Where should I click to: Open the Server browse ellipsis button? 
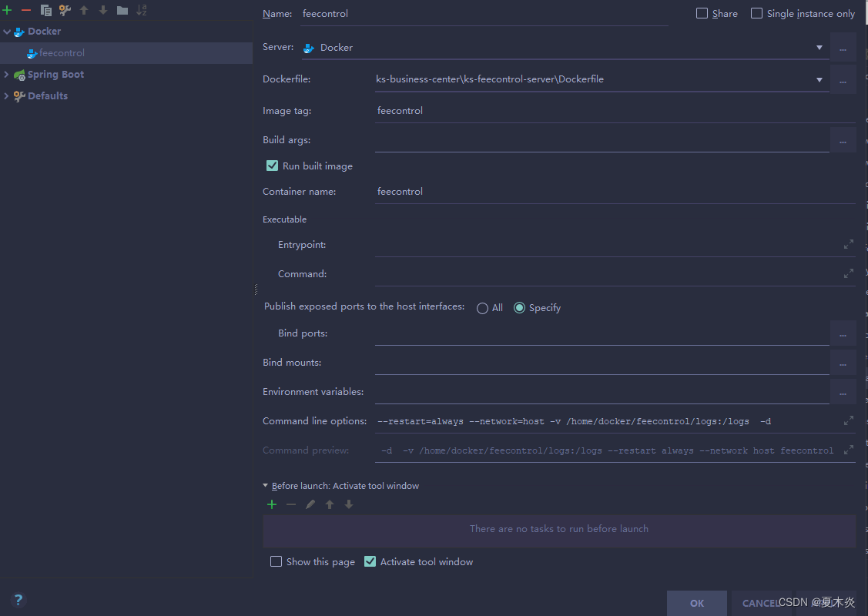pyautogui.click(x=843, y=49)
